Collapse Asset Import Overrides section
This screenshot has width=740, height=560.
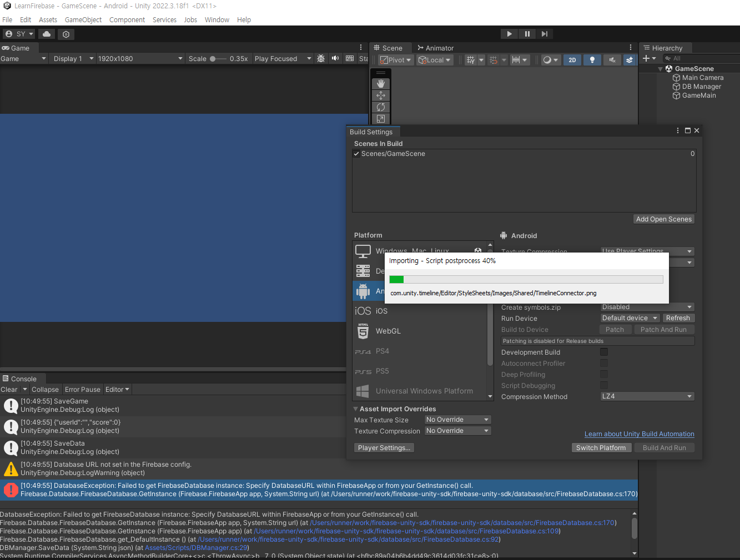point(356,409)
